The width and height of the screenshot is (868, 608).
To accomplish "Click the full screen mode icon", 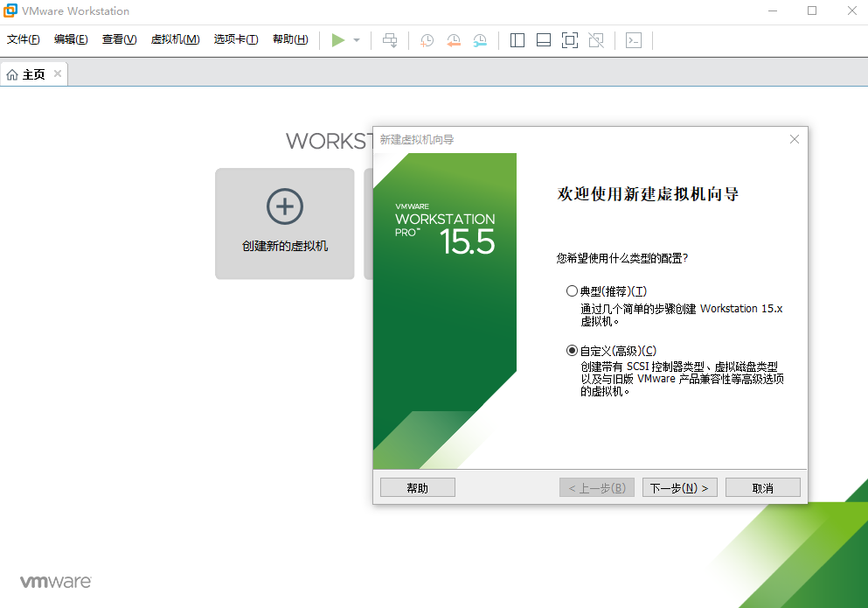I will pyautogui.click(x=570, y=40).
